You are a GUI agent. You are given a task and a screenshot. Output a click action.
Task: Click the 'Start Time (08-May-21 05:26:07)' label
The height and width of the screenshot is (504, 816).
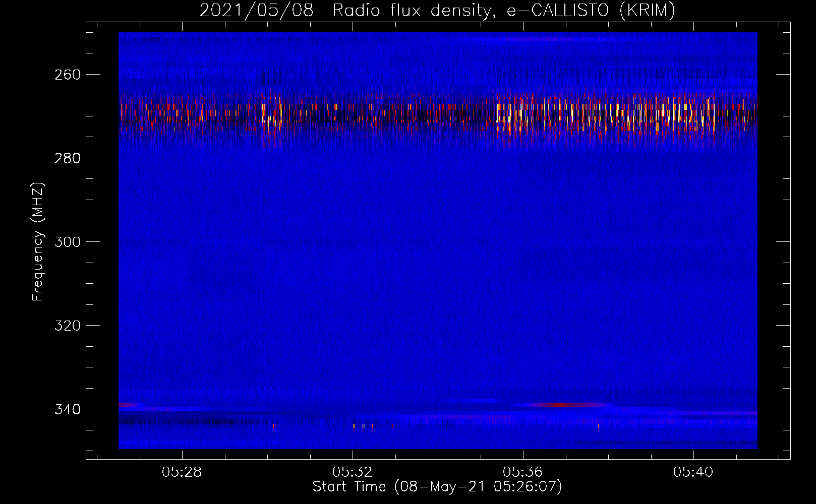437,487
